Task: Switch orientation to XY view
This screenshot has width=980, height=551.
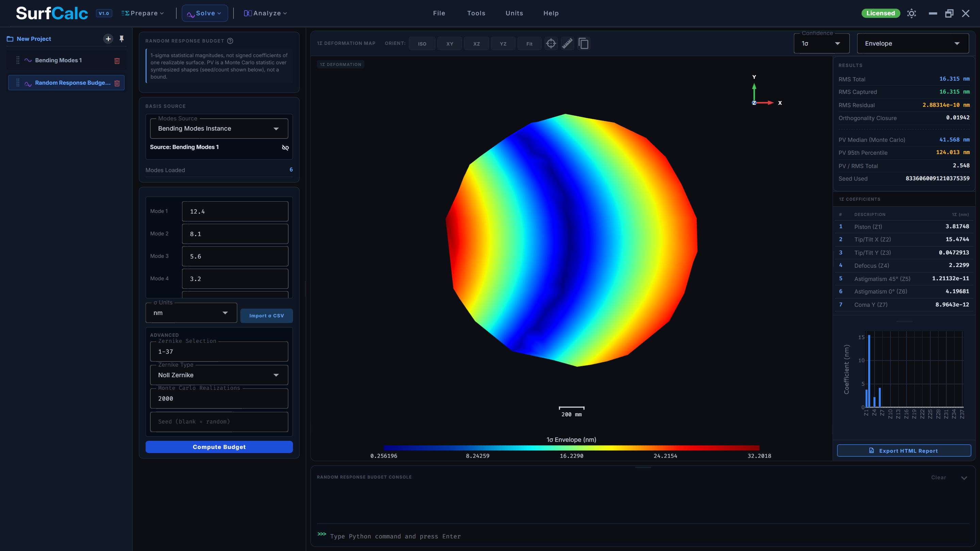Action: (x=450, y=44)
